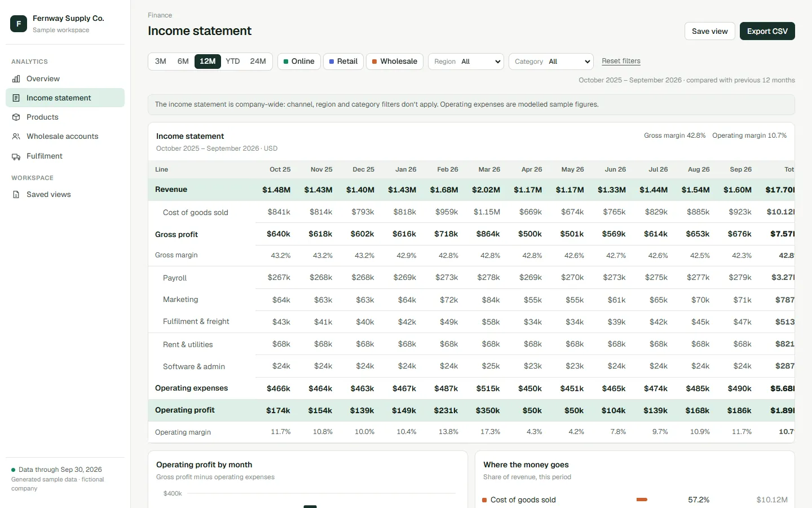Click the Fulfilment truck icon
The image size is (812, 508).
point(16,156)
